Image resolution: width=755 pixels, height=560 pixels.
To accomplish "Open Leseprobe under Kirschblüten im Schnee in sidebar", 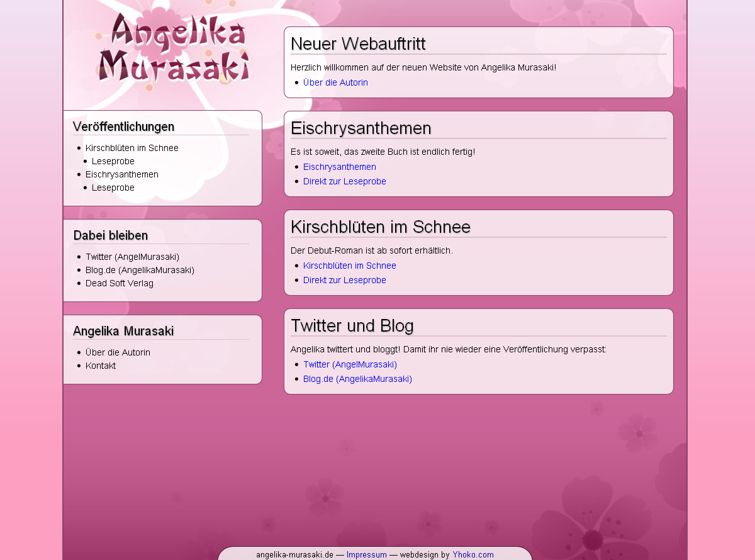I will (113, 161).
